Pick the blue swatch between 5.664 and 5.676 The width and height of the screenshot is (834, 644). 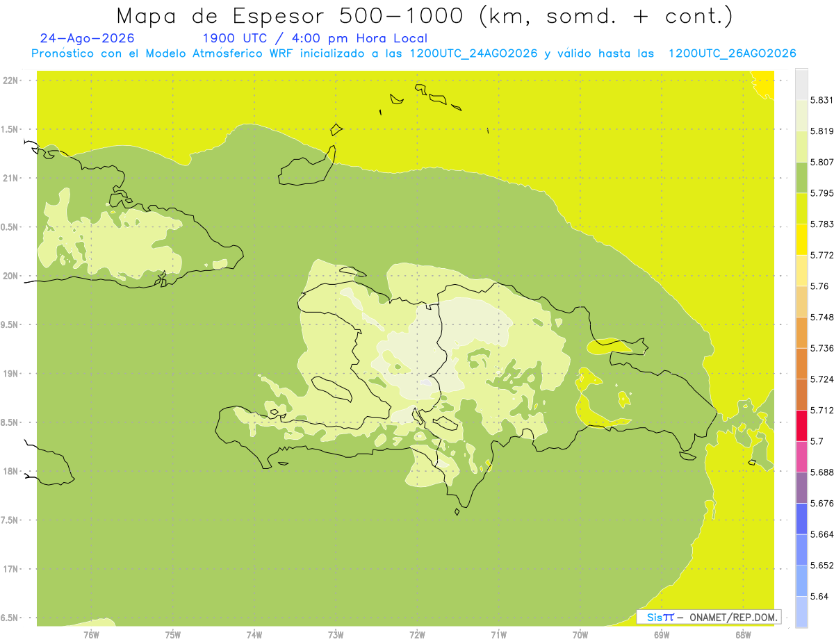(x=801, y=519)
